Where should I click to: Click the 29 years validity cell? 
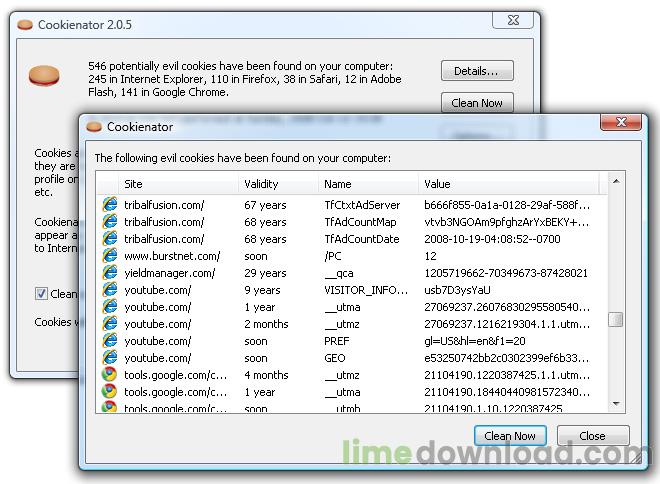[x=265, y=273]
